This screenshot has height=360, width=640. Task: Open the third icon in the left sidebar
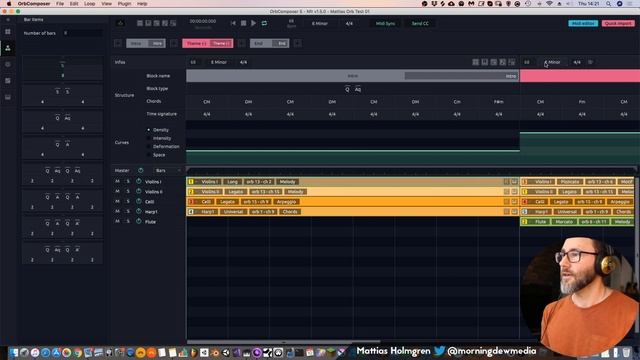point(8,64)
